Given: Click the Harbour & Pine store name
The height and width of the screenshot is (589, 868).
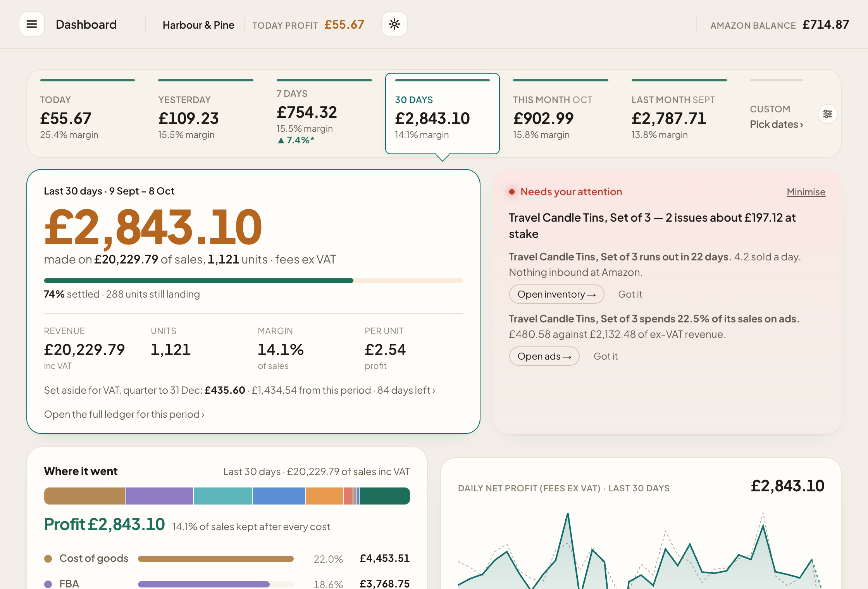Looking at the screenshot, I should [198, 25].
